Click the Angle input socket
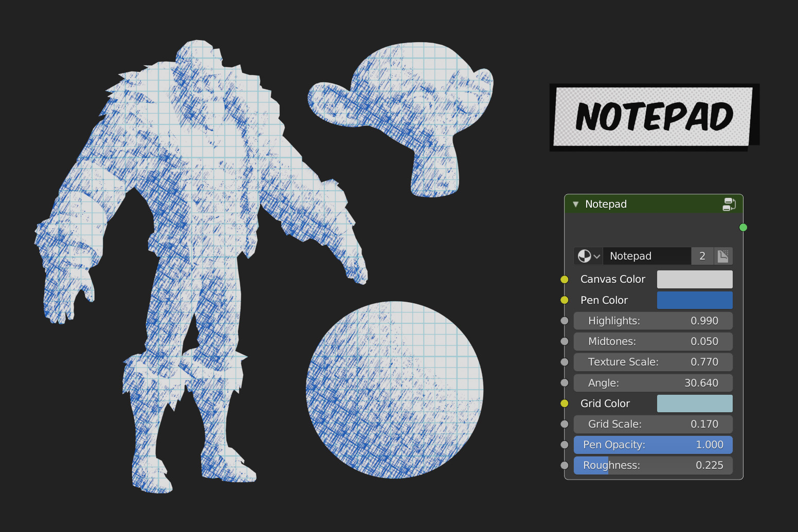Screen dimensions: 798x532 tap(565, 383)
